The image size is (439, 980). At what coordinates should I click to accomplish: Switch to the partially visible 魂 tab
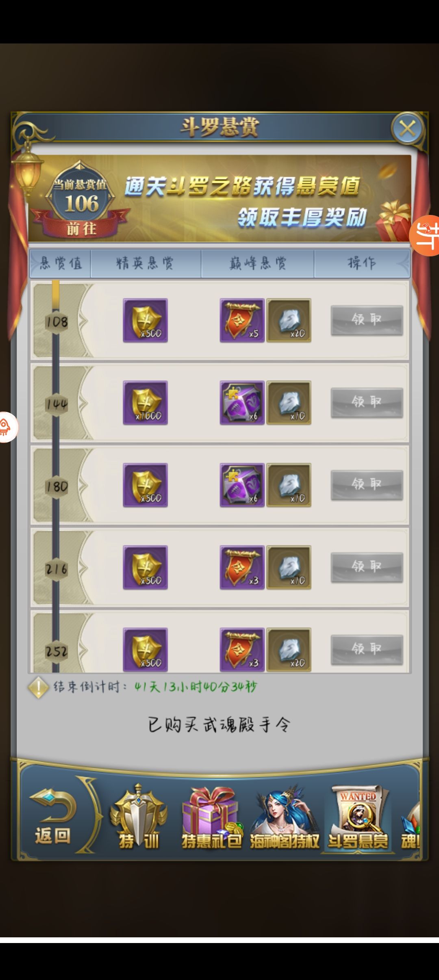[x=410, y=825]
